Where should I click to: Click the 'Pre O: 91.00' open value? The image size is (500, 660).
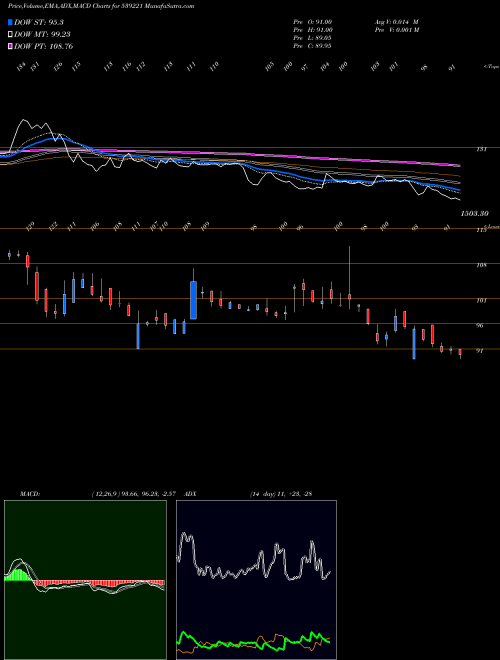click(313, 22)
